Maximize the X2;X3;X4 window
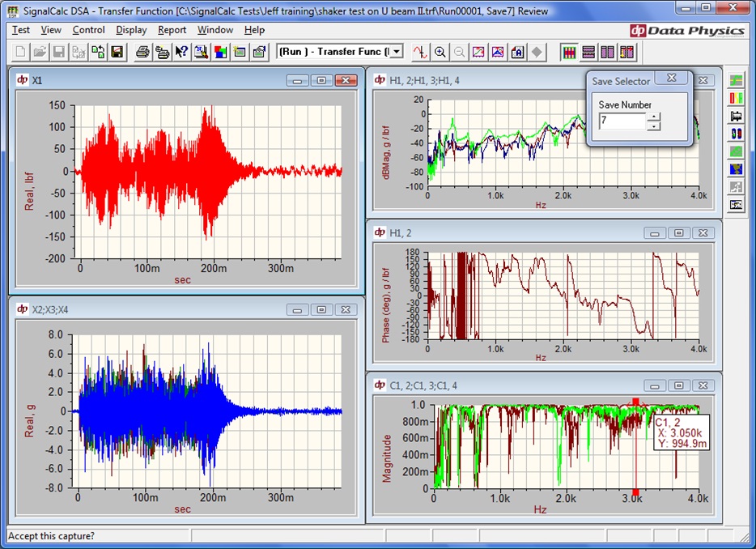The height and width of the screenshot is (549, 756). coord(321,309)
